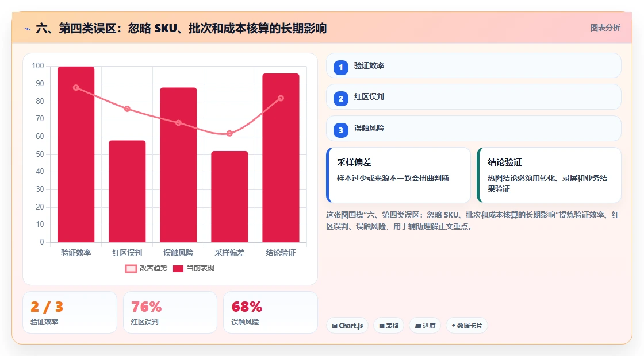Viewport: 644px width, 356px height.
Task: Click the trend line point above 采样偏差
Action: pos(229,133)
